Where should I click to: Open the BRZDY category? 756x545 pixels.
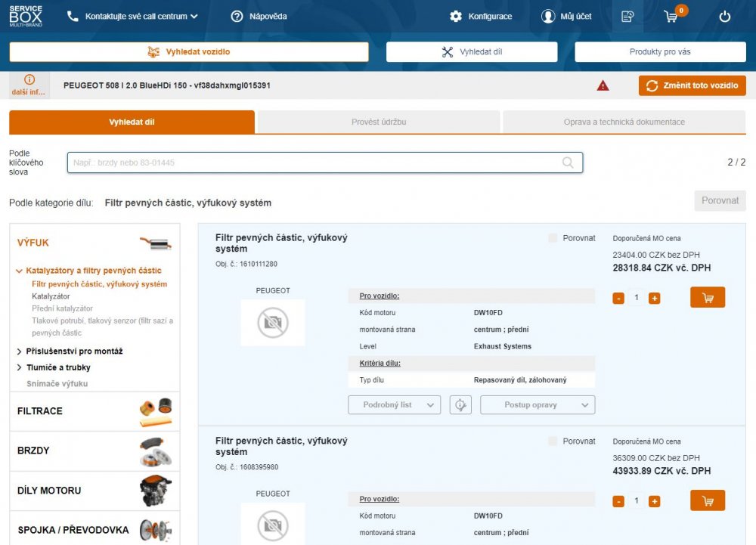[94, 451]
